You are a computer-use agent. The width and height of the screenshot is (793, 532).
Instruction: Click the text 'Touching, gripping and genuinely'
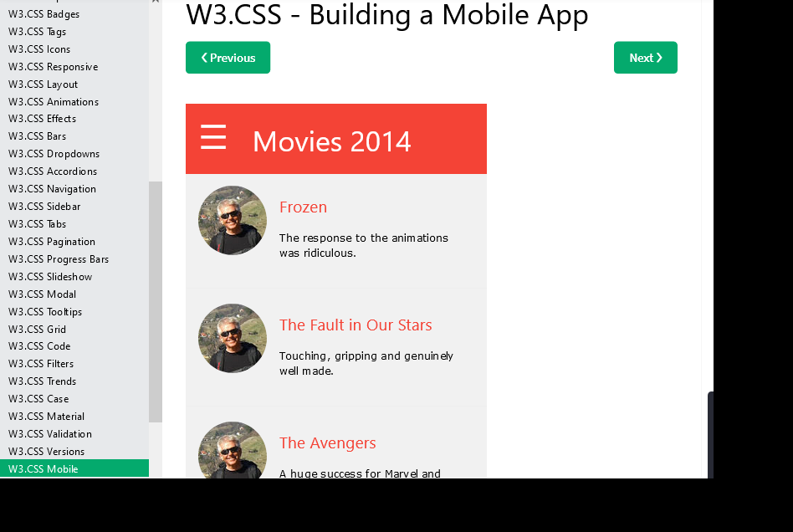pyautogui.click(x=366, y=356)
